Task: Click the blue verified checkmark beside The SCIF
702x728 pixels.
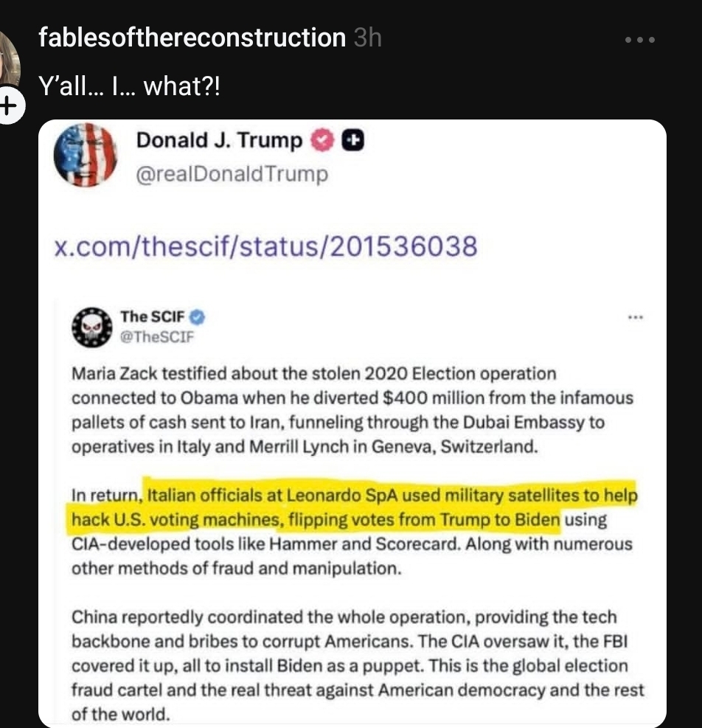Action: 198,317
